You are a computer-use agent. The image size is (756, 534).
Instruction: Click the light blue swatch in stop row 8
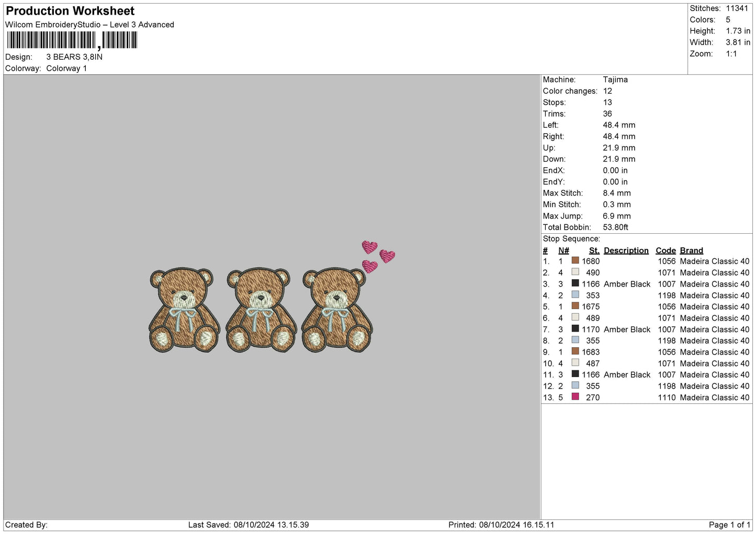576,340
